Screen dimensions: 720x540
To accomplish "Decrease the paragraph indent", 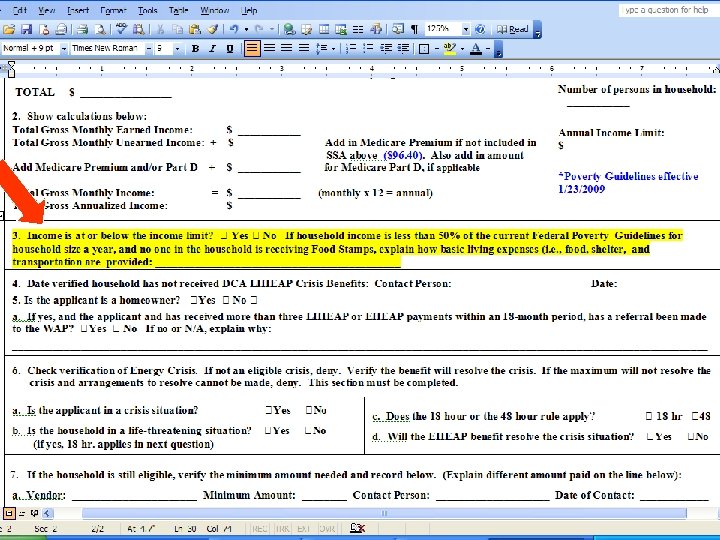I will click(x=386, y=48).
